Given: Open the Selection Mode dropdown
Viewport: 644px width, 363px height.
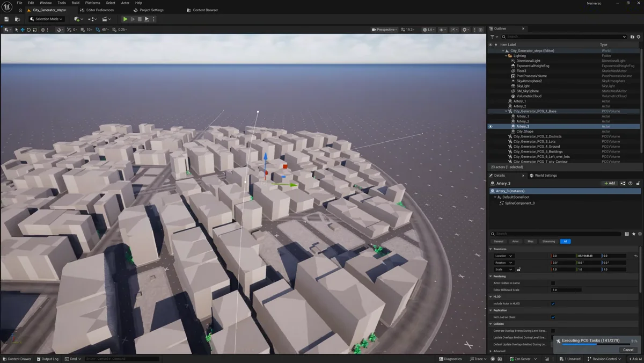Looking at the screenshot, I should click(x=46, y=19).
